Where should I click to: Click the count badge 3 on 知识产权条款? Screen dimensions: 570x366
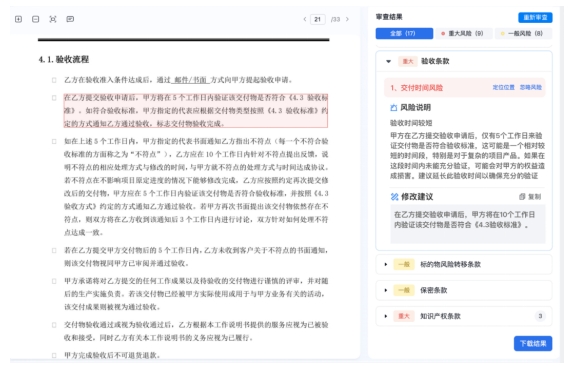click(x=540, y=316)
